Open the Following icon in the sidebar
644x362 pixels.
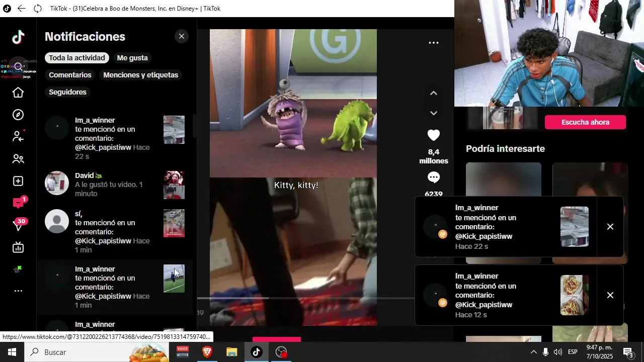[18, 136]
